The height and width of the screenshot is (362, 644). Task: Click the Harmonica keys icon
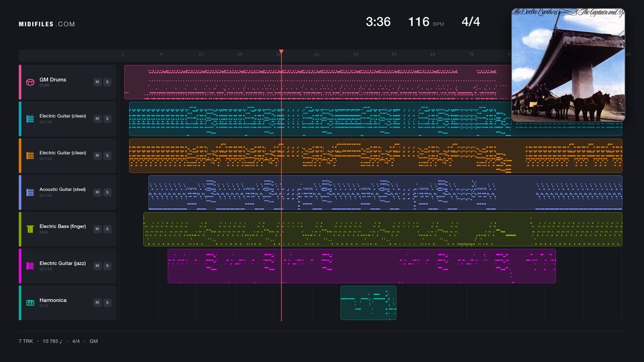coord(30,302)
